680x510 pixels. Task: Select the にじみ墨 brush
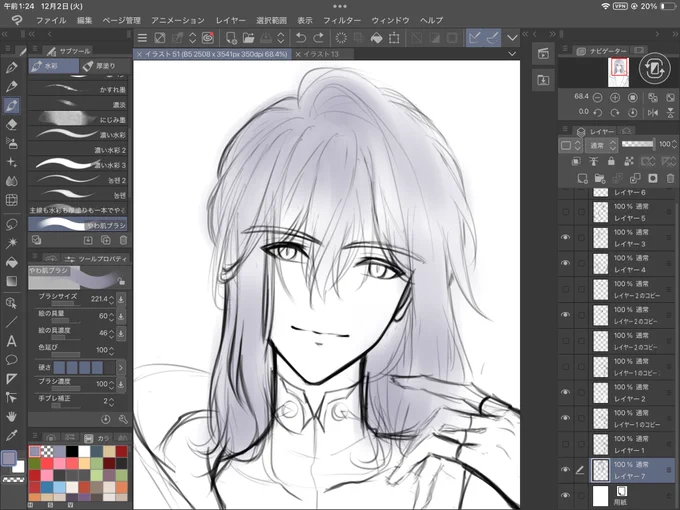(x=78, y=118)
